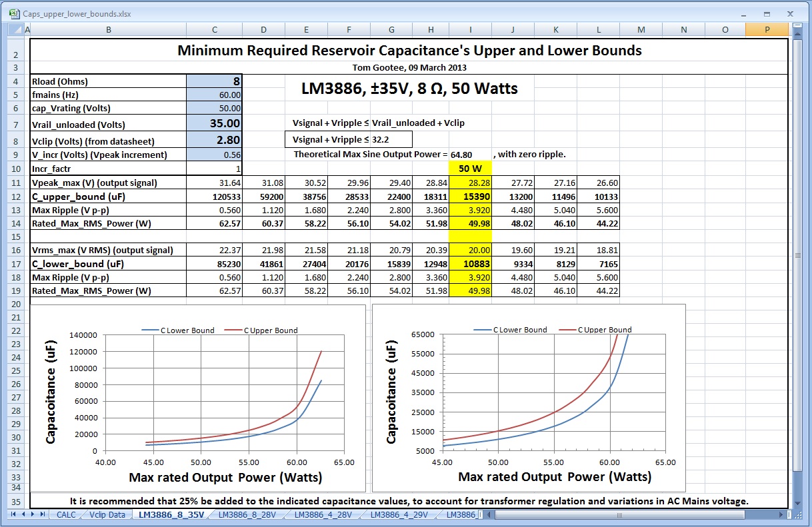Click right chart 'Capacitance (uF)' axis title

pyautogui.click(x=391, y=392)
